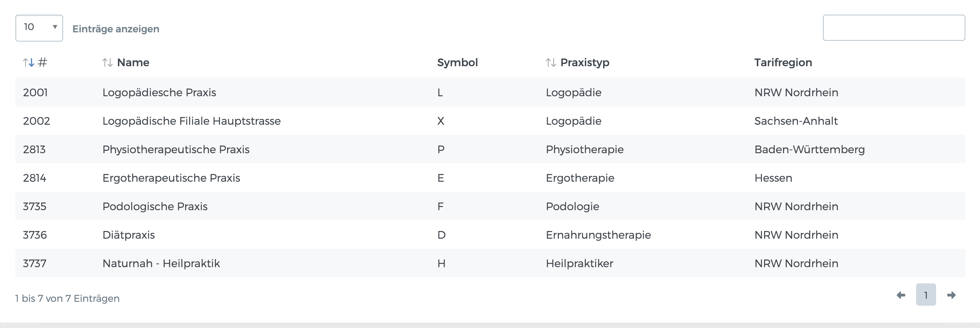Go to previous page arrow

[901, 295]
